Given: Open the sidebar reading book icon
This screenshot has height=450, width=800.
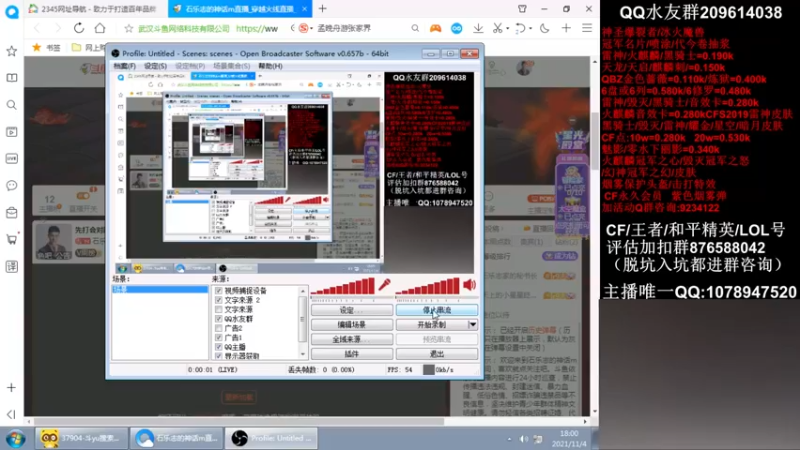Looking at the screenshot, I should [11, 78].
